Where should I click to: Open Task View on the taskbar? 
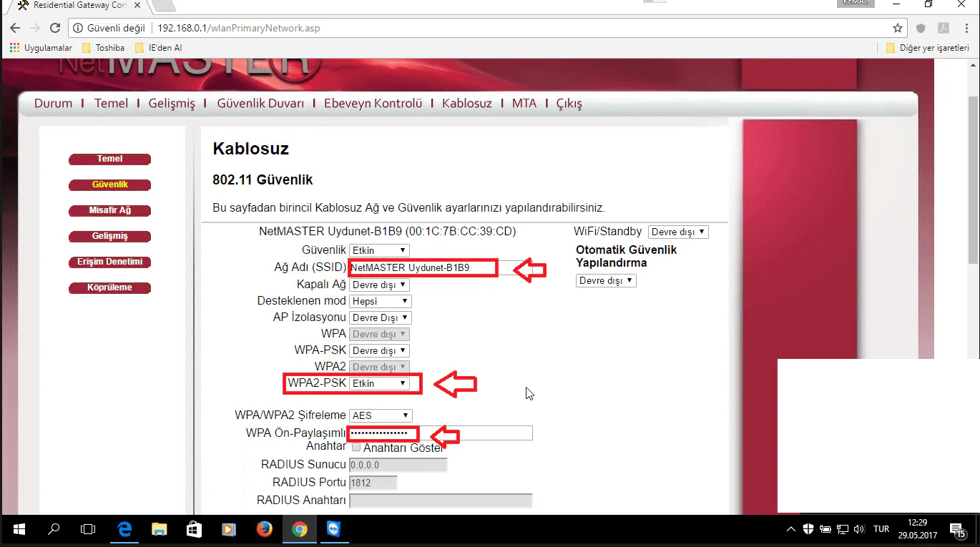click(88, 530)
